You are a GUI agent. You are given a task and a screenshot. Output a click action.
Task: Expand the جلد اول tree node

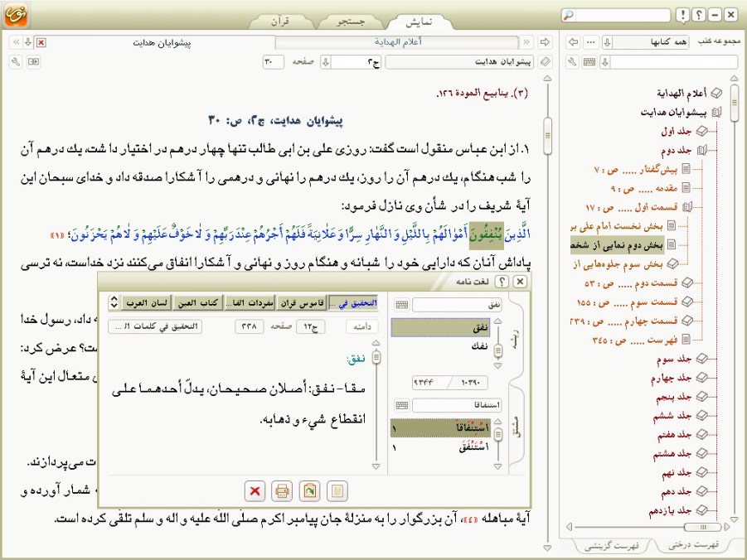click(701, 131)
